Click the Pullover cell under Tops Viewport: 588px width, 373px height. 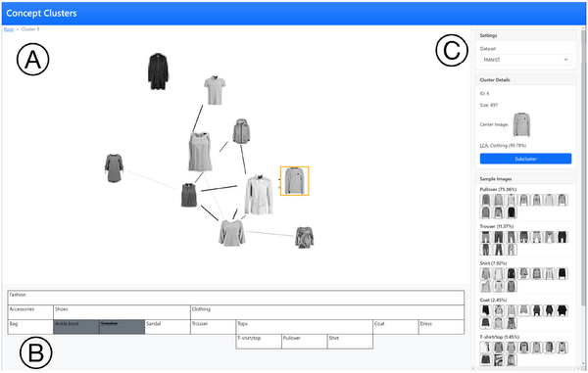pyautogui.click(x=304, y=341)
